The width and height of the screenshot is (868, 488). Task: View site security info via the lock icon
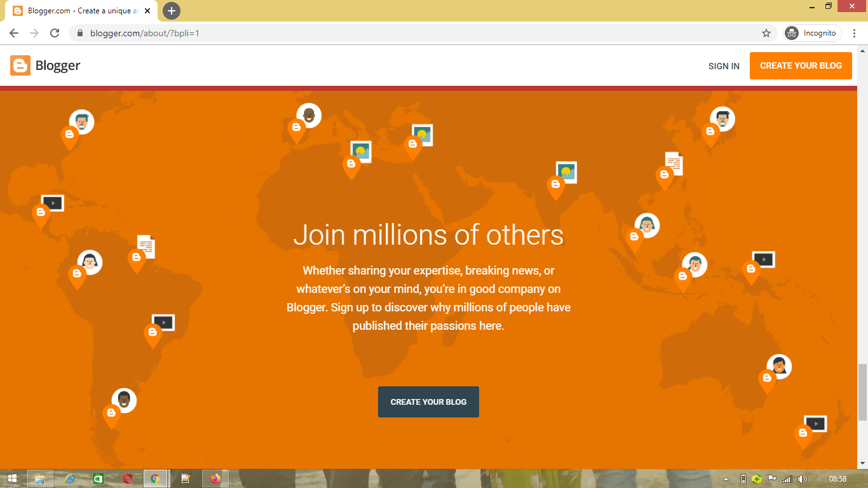coord(80,33)
